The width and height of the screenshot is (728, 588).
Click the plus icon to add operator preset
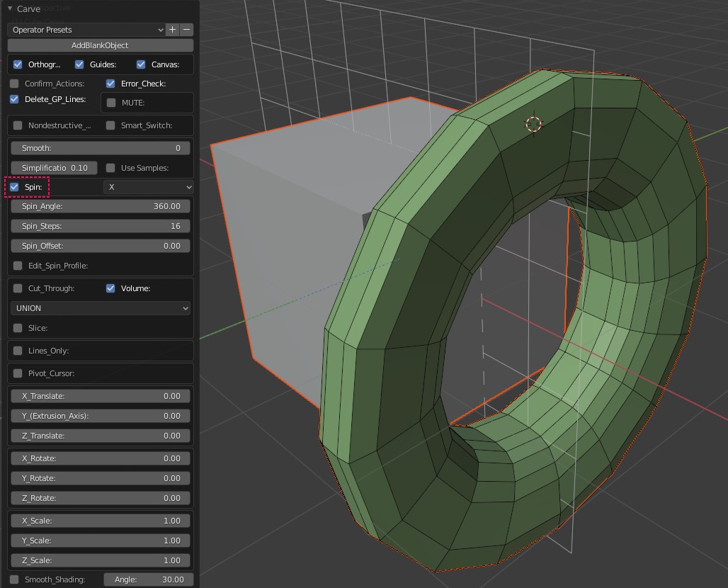tap(173, 30)
